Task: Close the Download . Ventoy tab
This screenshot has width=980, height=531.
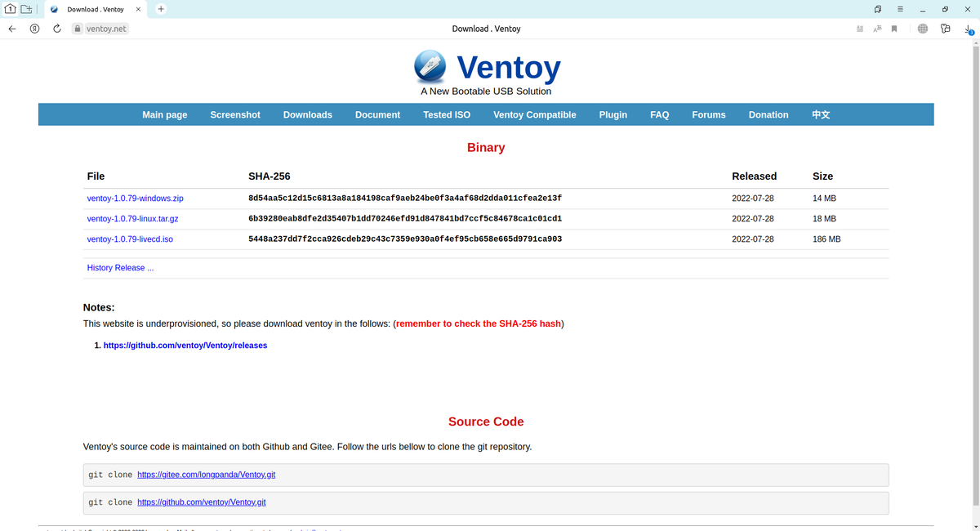Action: pyautogui.click(x=137, y=9)
